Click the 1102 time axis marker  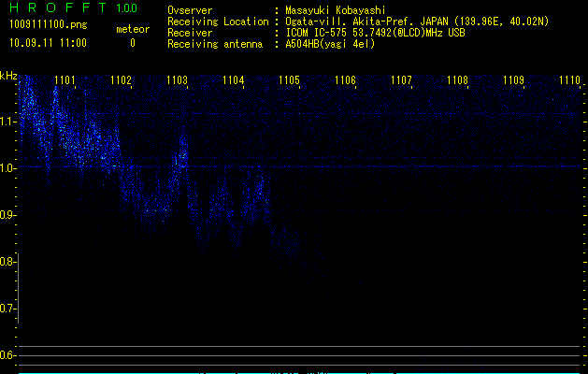click(x=122, y=80)
